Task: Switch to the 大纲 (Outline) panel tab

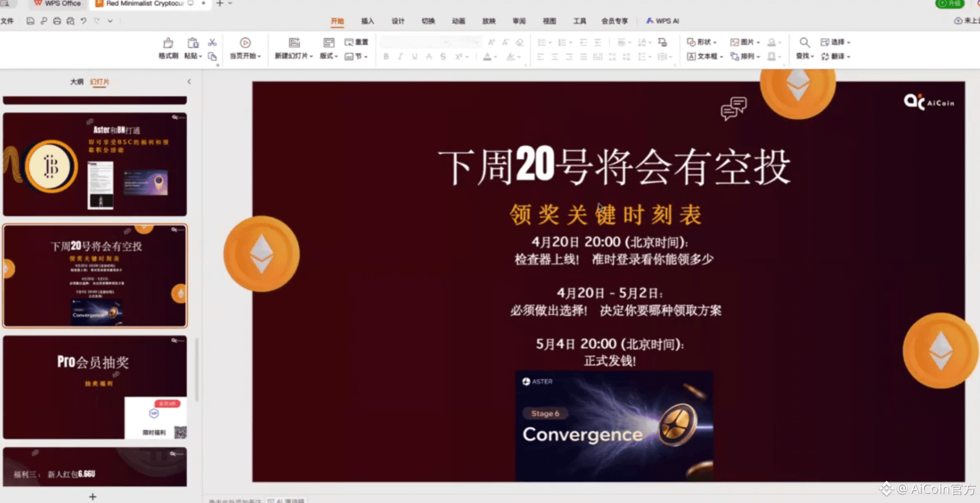Action: 77,82
